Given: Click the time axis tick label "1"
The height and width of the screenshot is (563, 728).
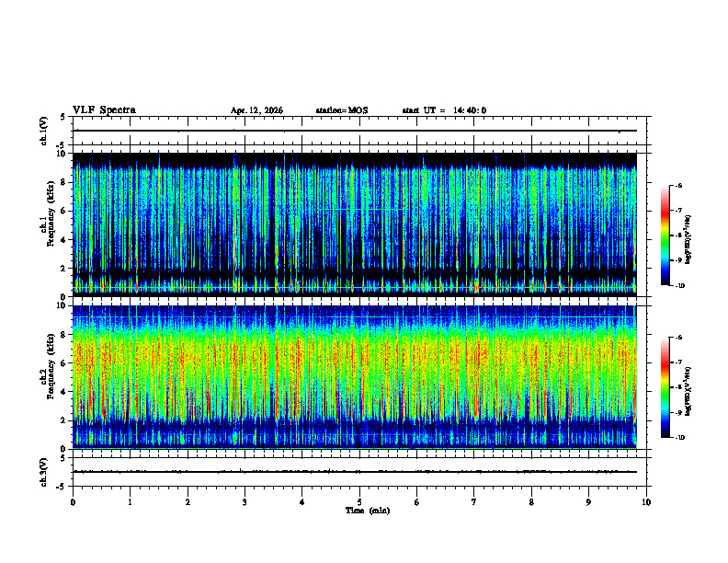Looking at the screenshot, I should tap(130, 502).
